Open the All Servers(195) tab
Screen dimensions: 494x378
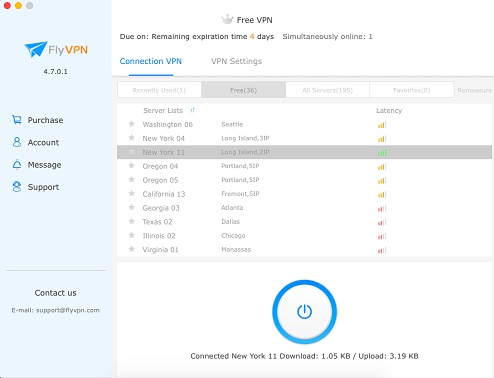tap(327, 90)
